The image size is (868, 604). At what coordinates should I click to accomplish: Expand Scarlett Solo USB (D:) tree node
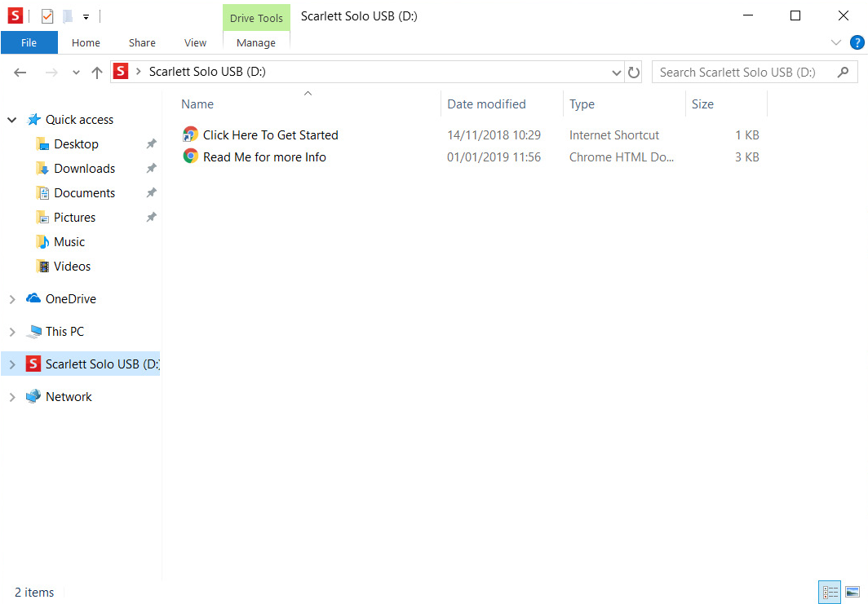point(12,364)
